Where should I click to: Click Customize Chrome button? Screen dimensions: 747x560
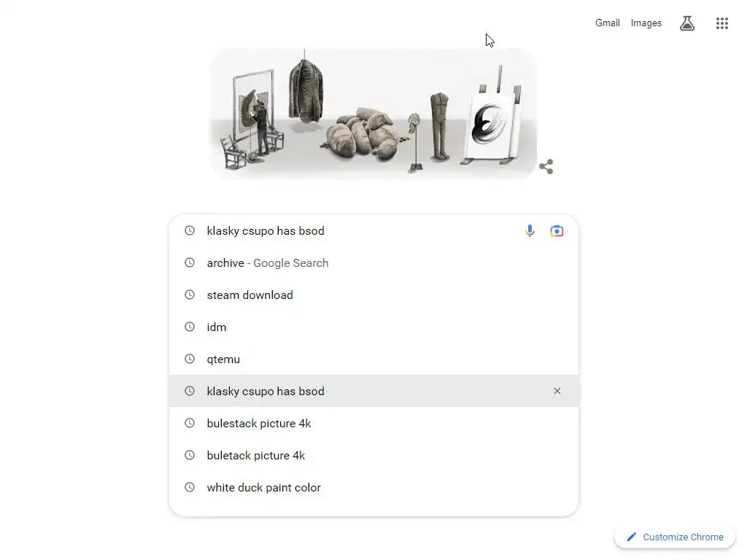tap(675, 537)
